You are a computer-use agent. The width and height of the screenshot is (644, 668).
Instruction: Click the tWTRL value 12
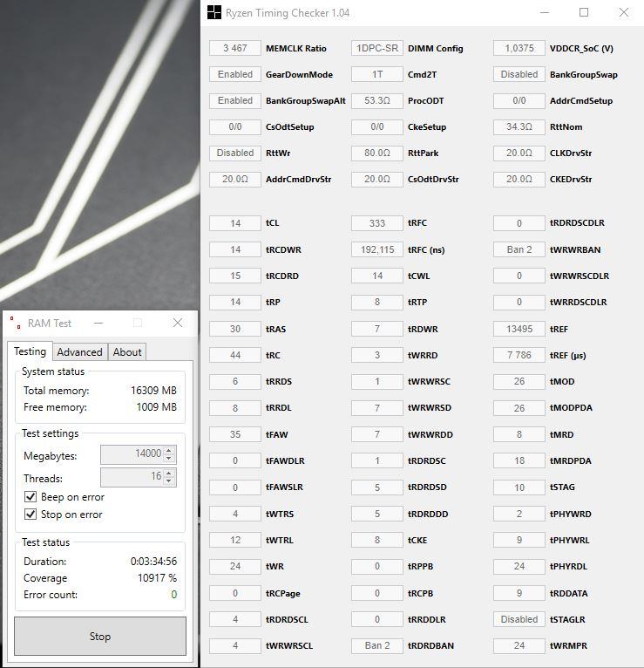(x=235, y=540)
